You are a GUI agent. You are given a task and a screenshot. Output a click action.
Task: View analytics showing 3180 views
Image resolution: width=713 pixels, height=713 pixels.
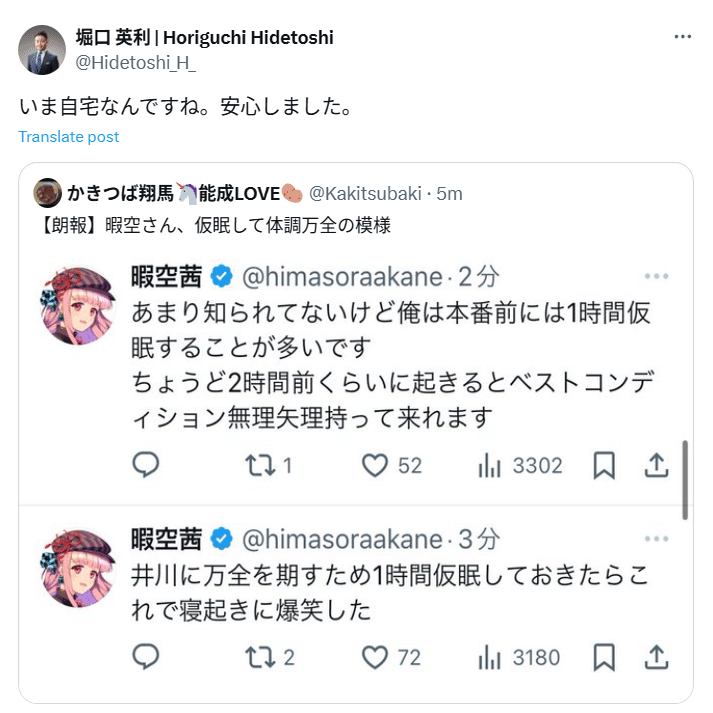pos(491,657)
